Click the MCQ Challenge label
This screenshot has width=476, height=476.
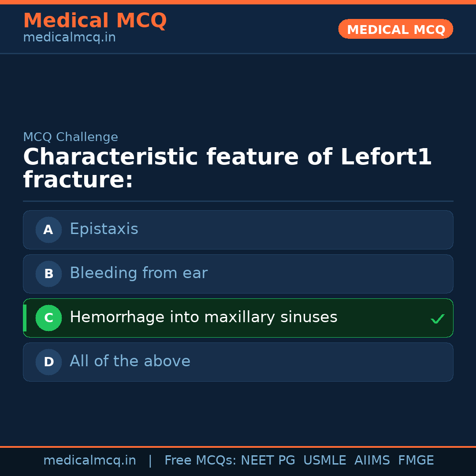pyautogui.click(x=71, y=137)
